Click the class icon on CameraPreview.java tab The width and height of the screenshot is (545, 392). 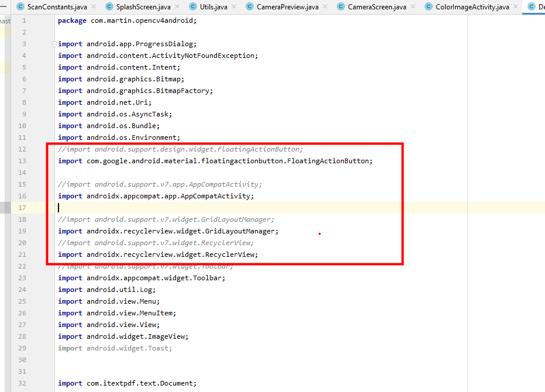point(250,6)
